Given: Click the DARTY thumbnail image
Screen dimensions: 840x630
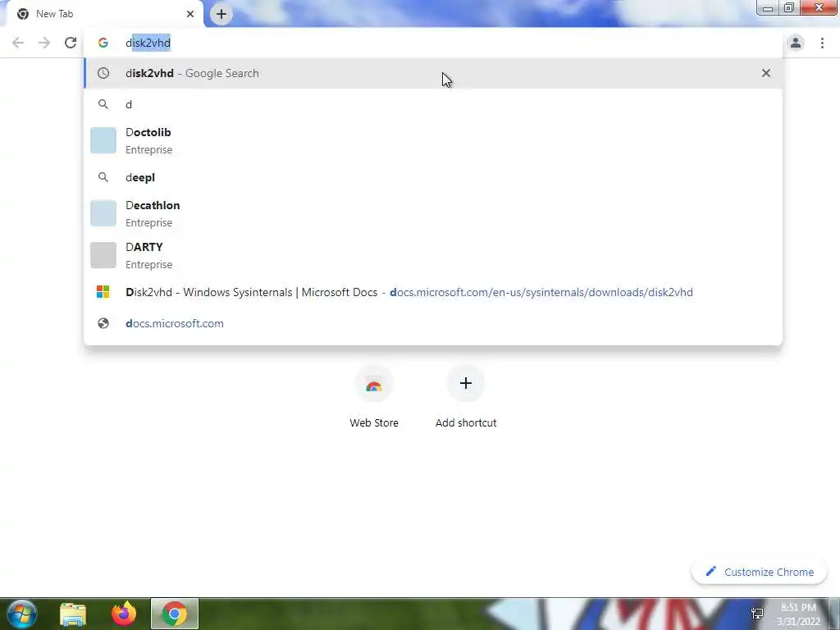Looking at the screenshot, I should (x=103, y=255).
